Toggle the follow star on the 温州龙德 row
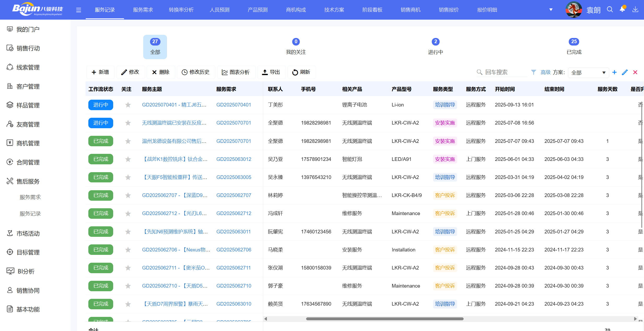The width and height of the screenshot is (644, 331). 128,141
